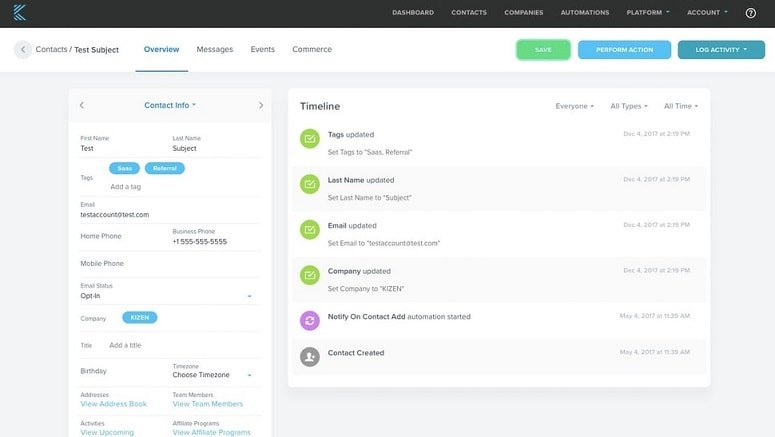Click 'Set Last Name to "Subject"' text
Screen dimensions: 775x437
(369, 198)
